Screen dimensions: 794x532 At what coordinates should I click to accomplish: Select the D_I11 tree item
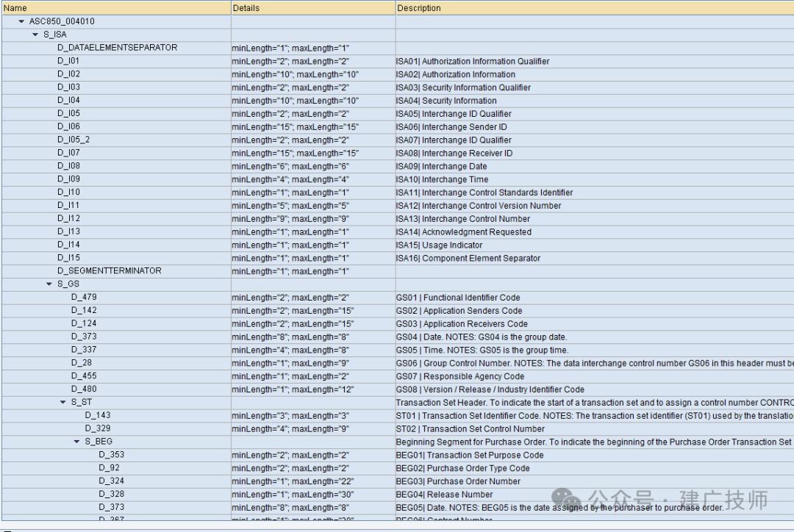coord(68,206)
